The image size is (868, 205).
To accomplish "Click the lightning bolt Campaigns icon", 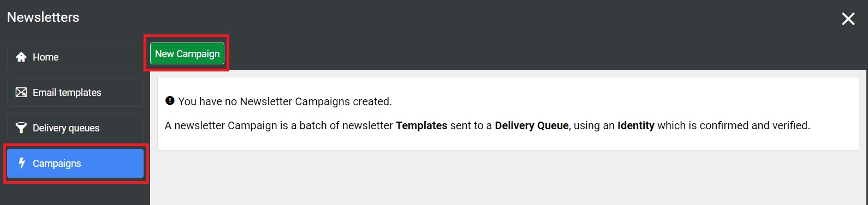I will (x=22, y=163).
